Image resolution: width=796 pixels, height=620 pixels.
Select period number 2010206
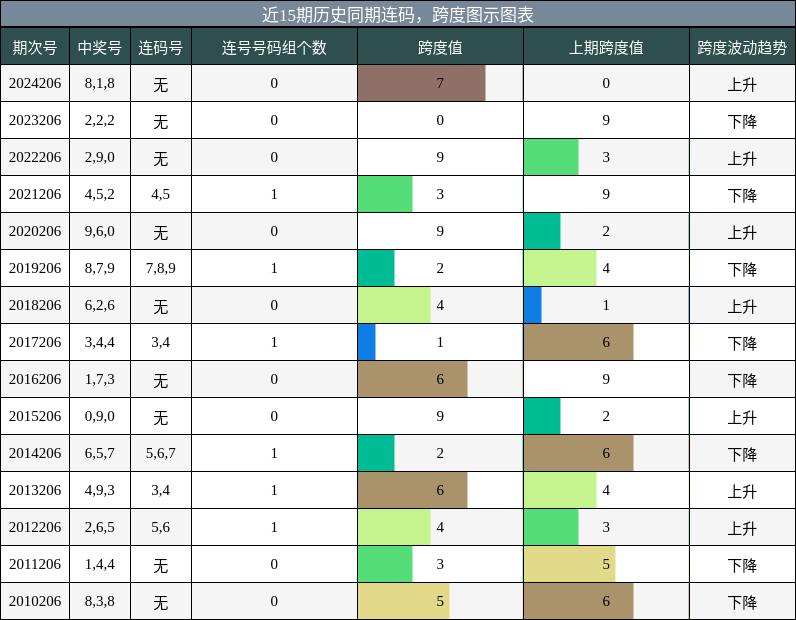tap(35, 601)
